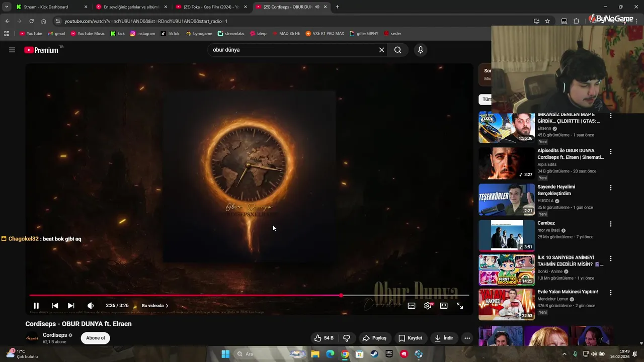644x362 pixels.
Task: Open Steam from the taskbar
Action: coord(374,354)
